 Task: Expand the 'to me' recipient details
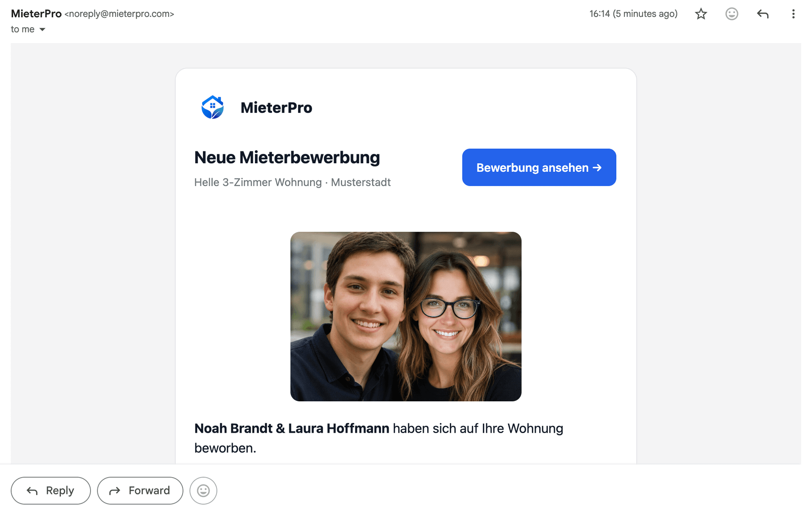(x=42, y=29)
